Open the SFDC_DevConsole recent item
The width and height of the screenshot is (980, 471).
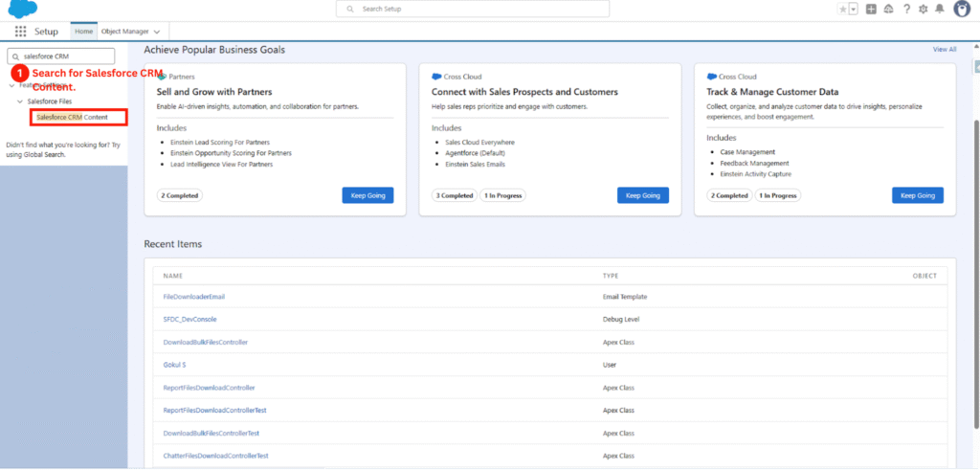pos(190,319)
